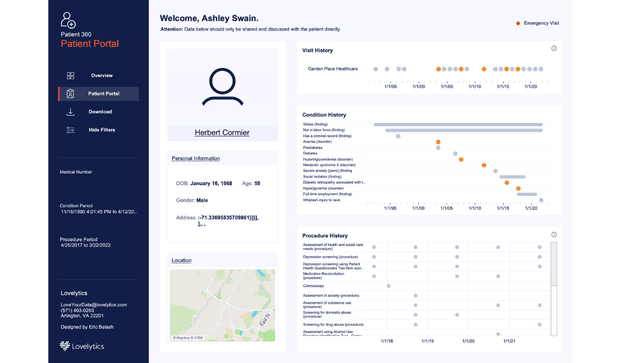Click the Colonoscopy procedure marker
Screen dimensions: 640x363
[389, 286]
